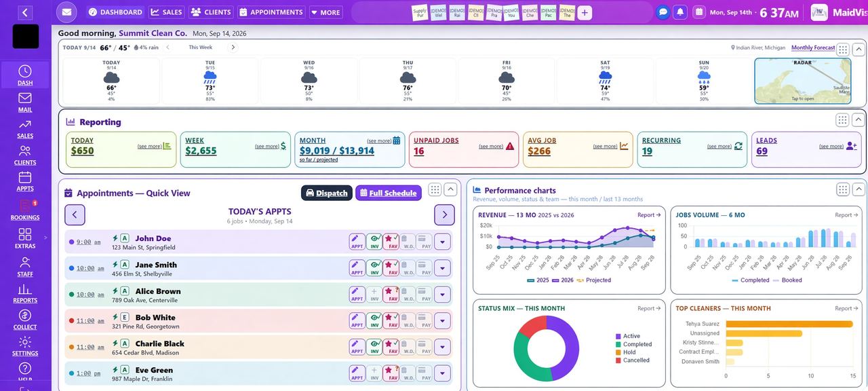Toggle Jane Smith's FAV star
Image resolution: width=868 pixels, height=391 pixels.
(x=391, y=268)
